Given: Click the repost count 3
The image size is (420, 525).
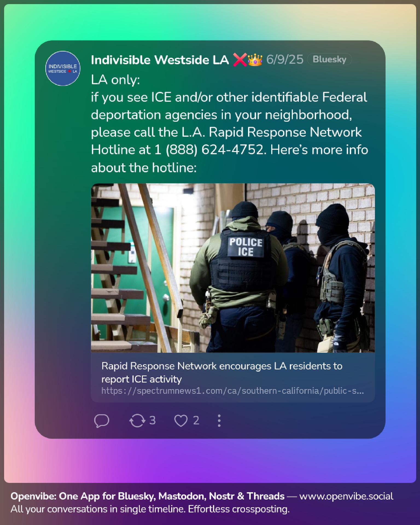Looking at the screenshot, I should pyautogui.click(x=152, y=420).
